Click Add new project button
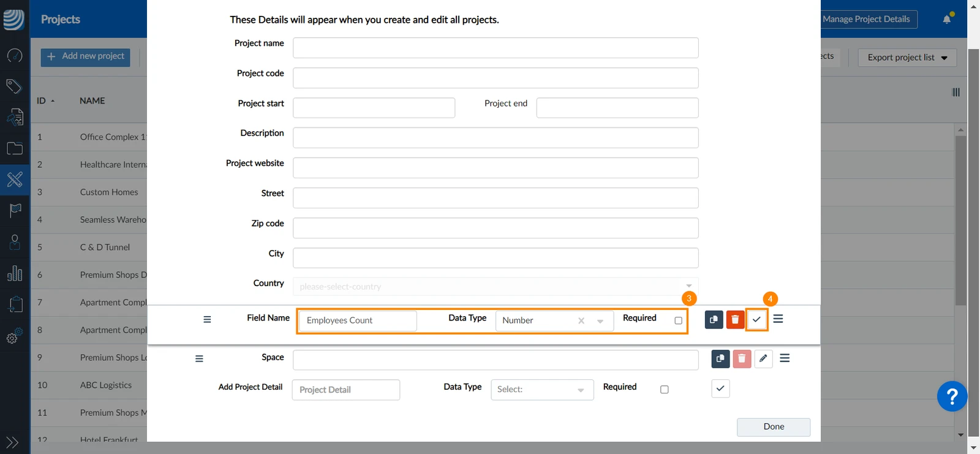The width and height of the screenshot is (980, 454). (x=86, y=57)
